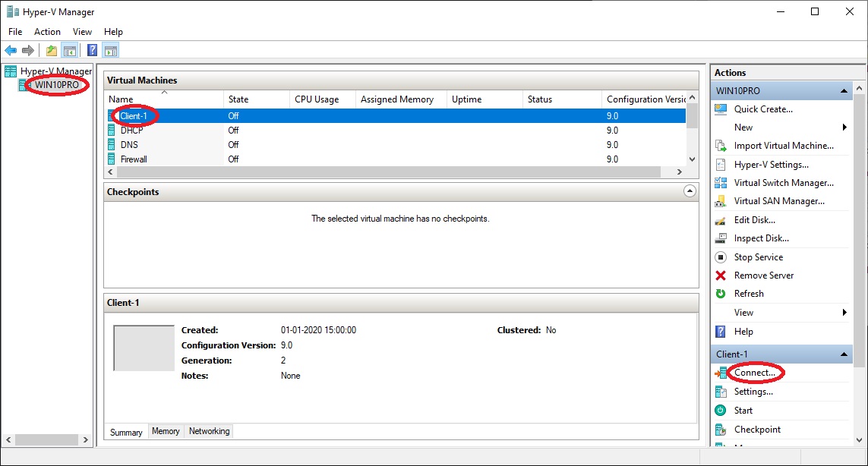This screenshot has height=466, width=868.
Task: Open the Help menu in menu bar
Action: coord(113,32)
